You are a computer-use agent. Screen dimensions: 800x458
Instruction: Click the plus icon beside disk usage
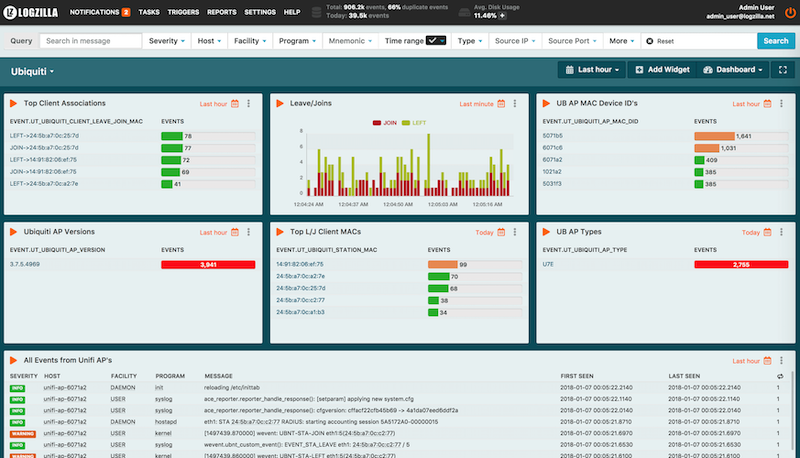point(503,16)
